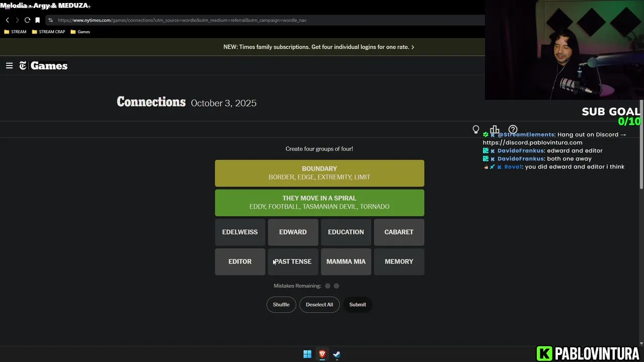Select the EDUCATION tile

coord(346,232)
